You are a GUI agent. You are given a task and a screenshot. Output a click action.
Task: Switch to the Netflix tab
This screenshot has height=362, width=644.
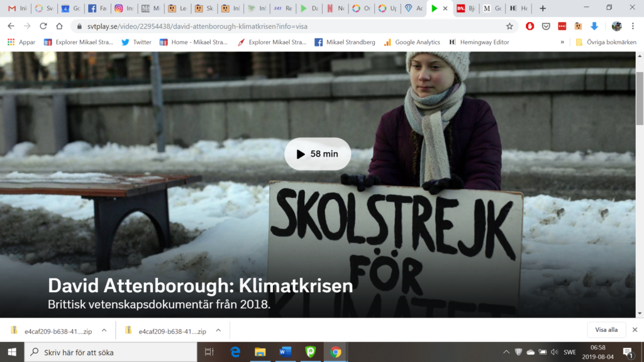pyautogui.click(x=335, y=8)
